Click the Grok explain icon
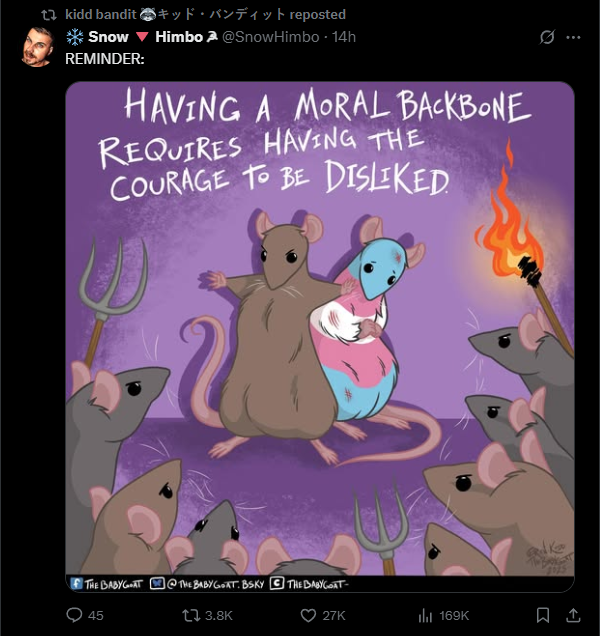This screenshot has width=600, height=636. click(x=546, y=37)
